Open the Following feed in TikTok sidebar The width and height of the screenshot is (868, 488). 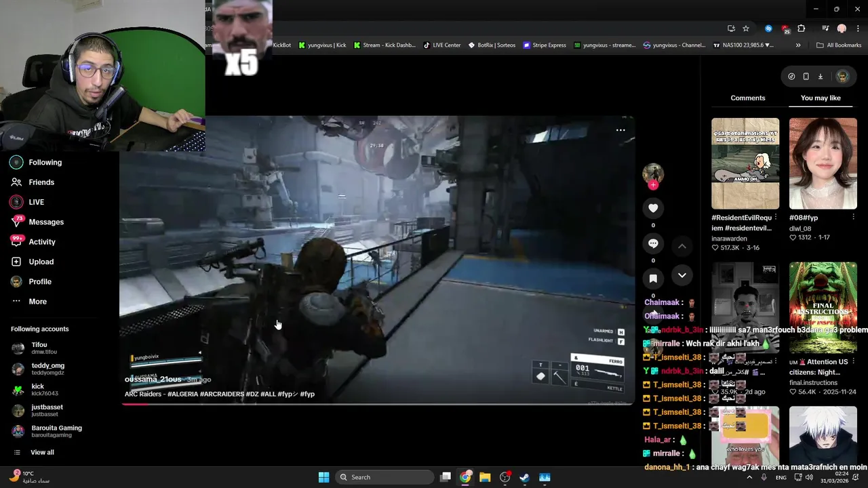36,163
